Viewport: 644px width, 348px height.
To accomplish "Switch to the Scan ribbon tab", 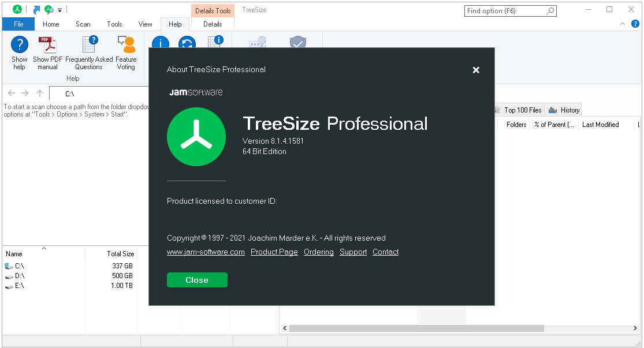I will pos(83,24).
